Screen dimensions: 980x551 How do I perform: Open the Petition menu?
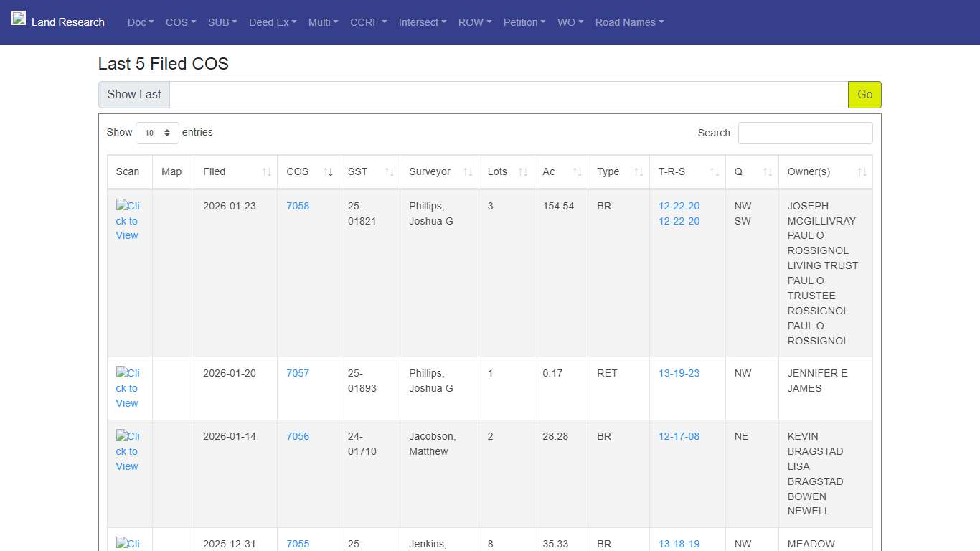(524, 22)
